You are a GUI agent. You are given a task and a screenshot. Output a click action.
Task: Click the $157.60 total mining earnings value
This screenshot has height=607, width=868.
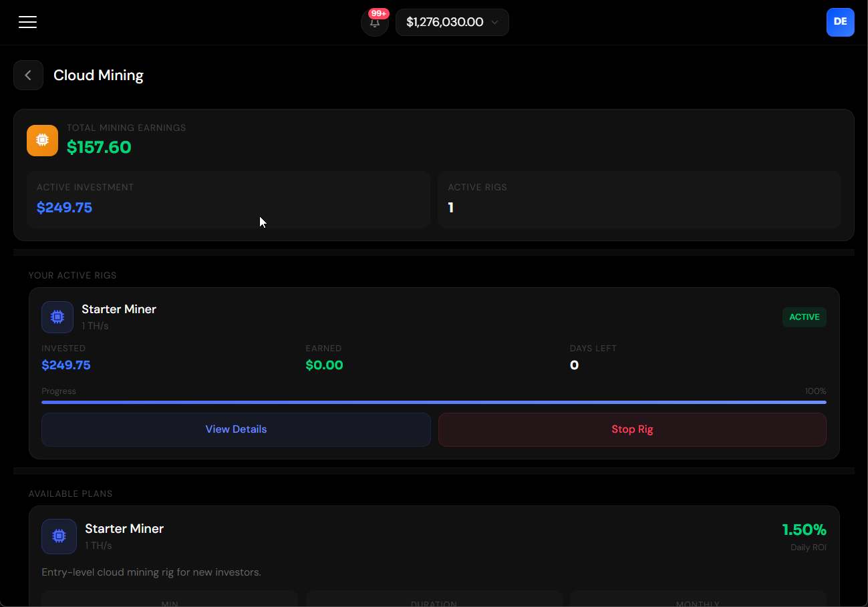pyautogui.click(x=99, y=148)
